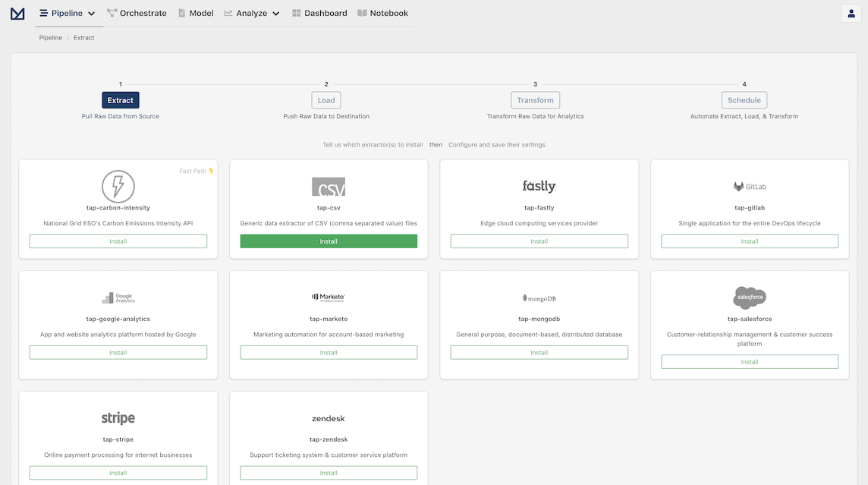Click 'Push Raw Data to Destination' caption
868x485 pixels.
(x=326, y=116)
